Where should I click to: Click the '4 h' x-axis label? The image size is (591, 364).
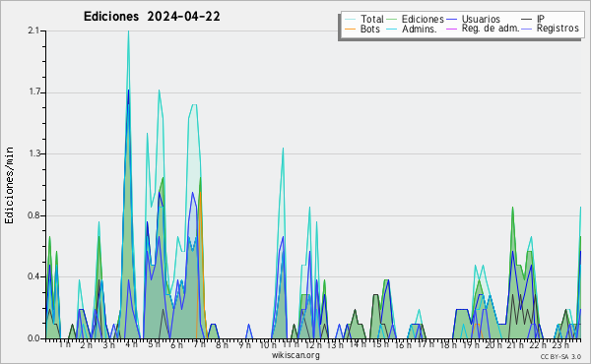[131, 344]
